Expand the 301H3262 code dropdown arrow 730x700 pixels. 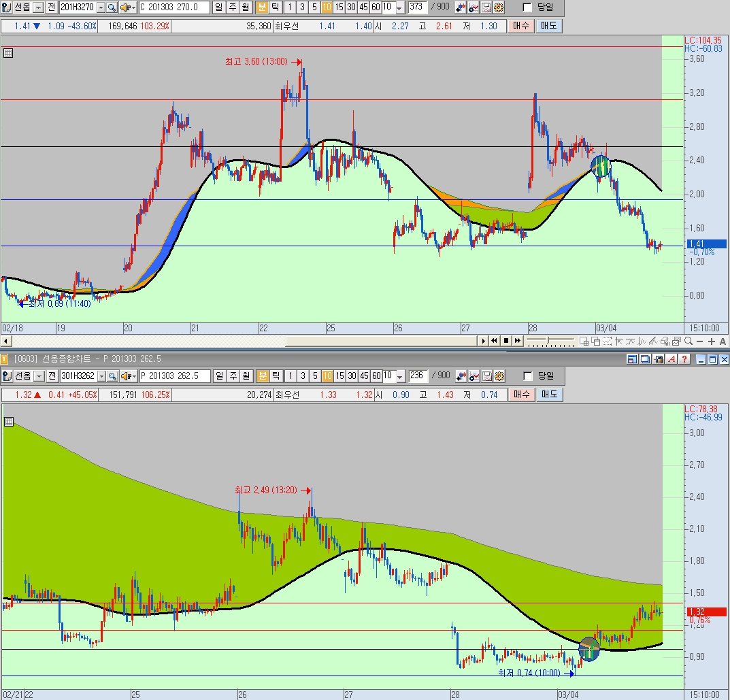coord(101,376)
